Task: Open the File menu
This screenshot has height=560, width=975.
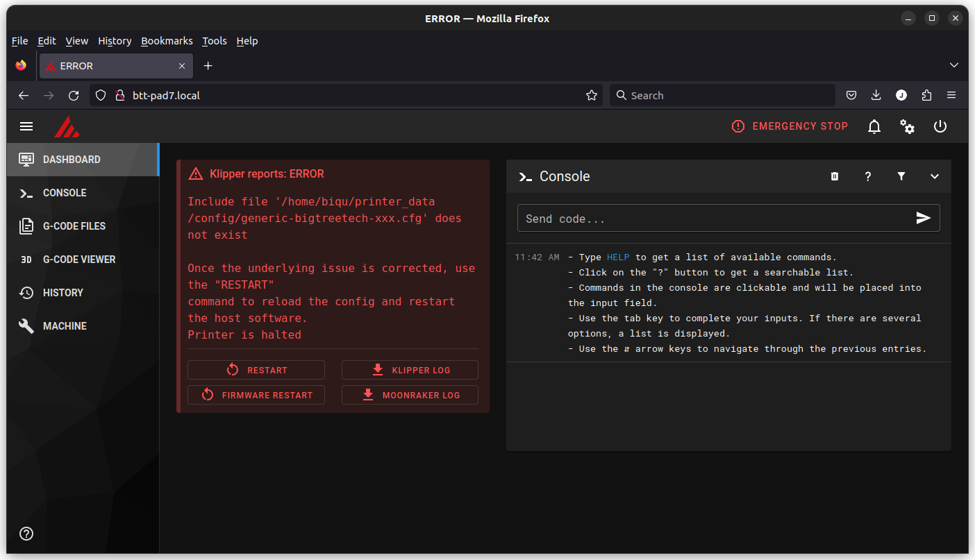Action: pos(19,41)
